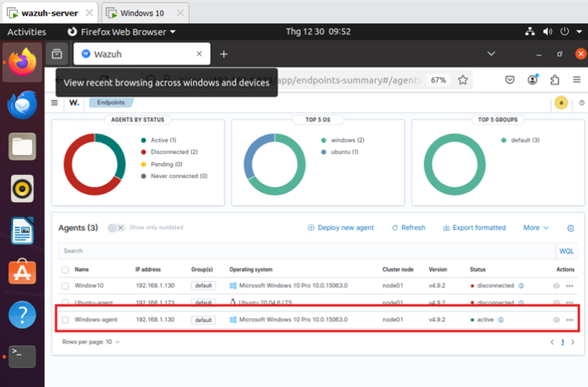The width and height of the screenshot is (588, 387).
Task: Click Export formatted
Action: 475,227
